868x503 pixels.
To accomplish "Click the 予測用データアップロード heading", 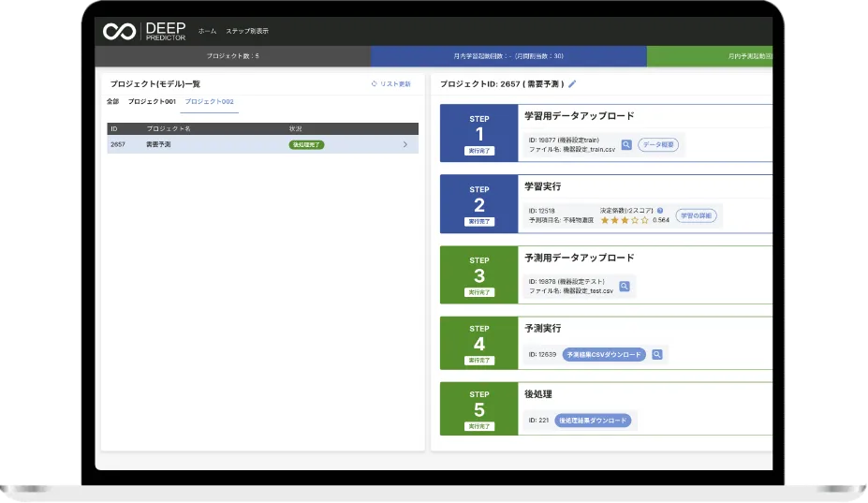I will 579,258.
